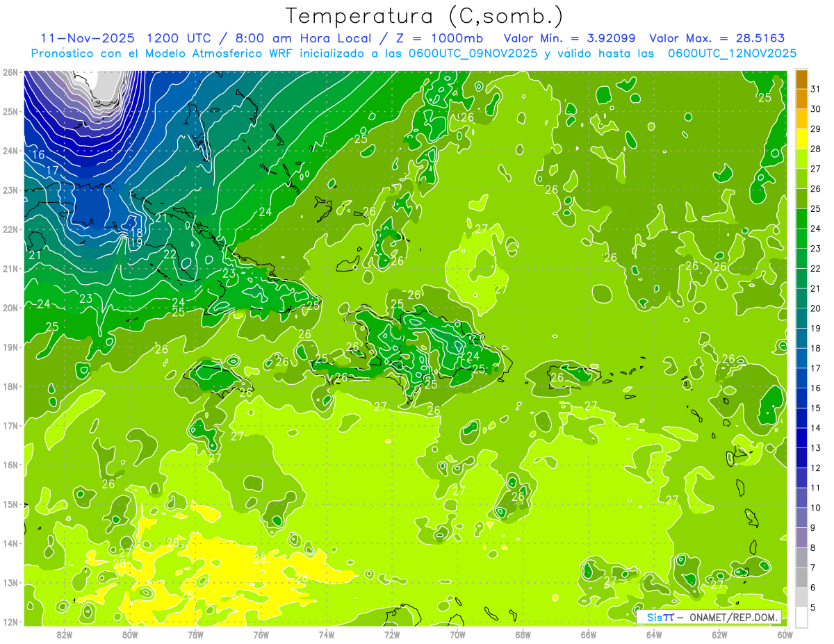The width and height of the screenshot is (834, 644).
Task: Click the legend band between 24 and 25
Action: pos(801,219)
